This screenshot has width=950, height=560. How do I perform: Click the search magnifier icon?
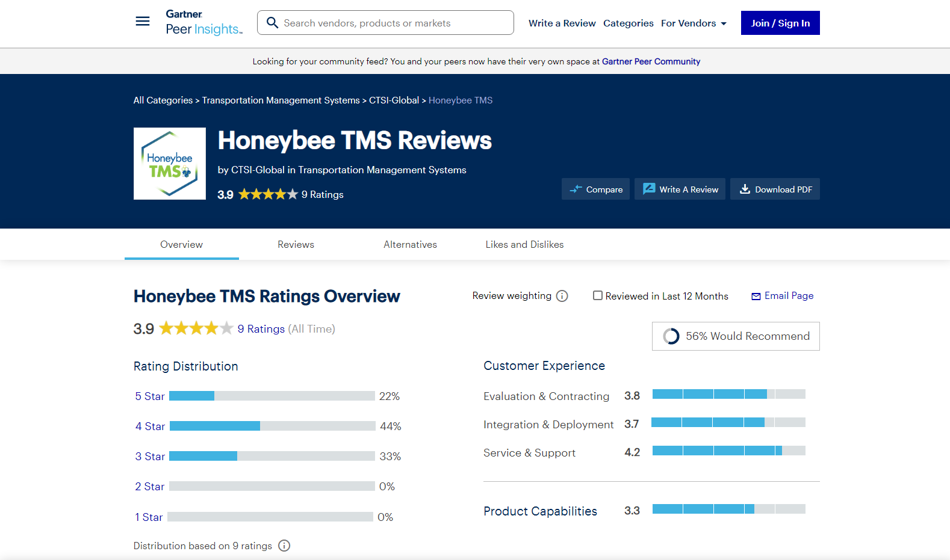pyautogui.click(x=272, y=23)
